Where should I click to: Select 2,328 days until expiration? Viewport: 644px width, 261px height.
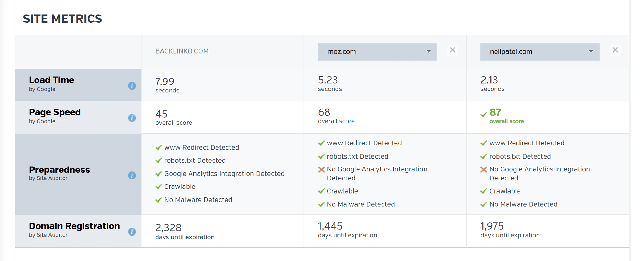tap(185, 231)
